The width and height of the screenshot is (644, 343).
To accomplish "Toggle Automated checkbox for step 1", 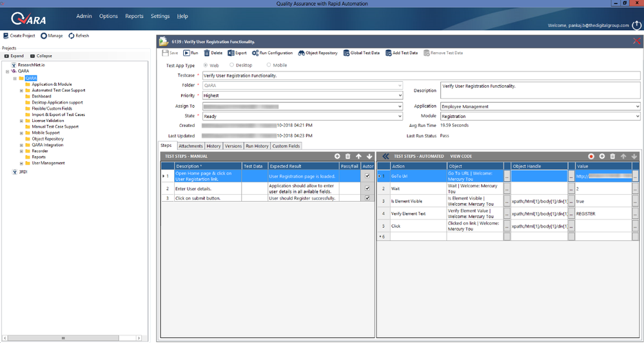I will tap(367, 176).
